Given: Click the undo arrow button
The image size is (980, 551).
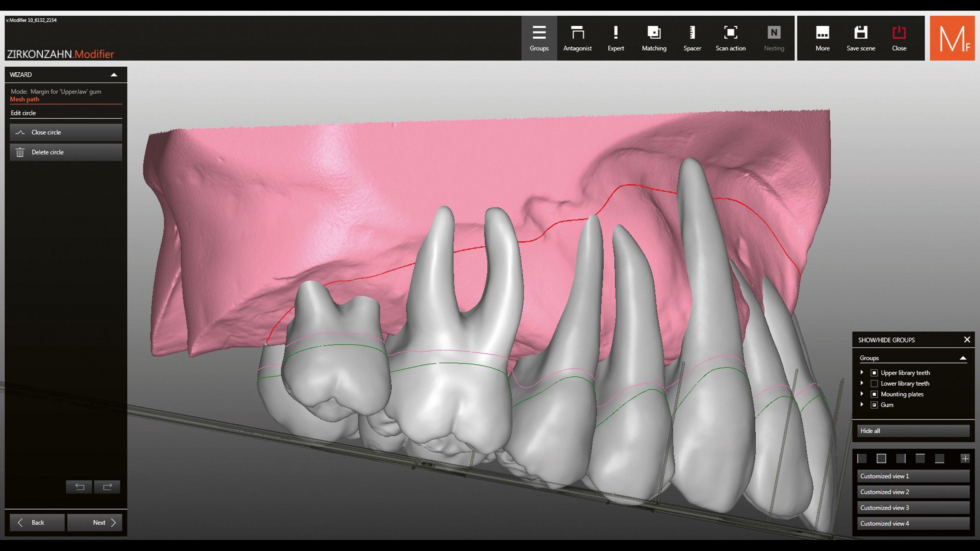Looking at the screenshot, I should 79,487.
